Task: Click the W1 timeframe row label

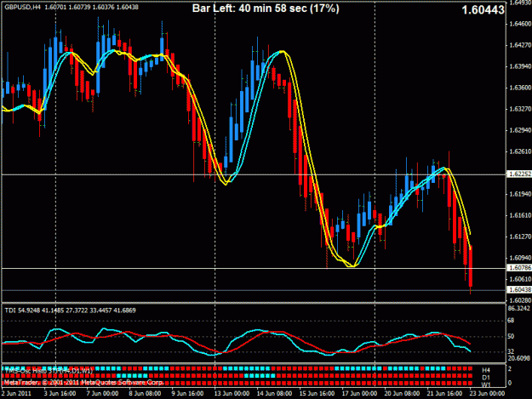Action: point(486,385)
